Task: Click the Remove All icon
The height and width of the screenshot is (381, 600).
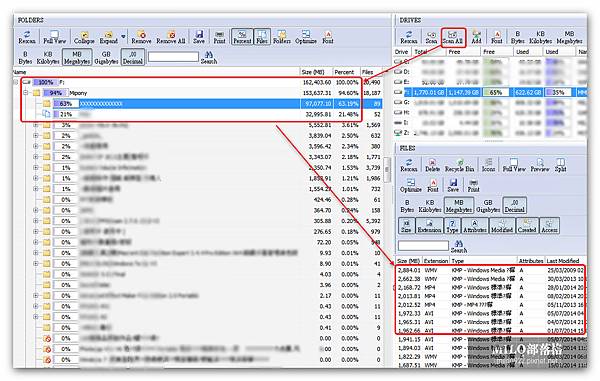Action: (171, 37)
